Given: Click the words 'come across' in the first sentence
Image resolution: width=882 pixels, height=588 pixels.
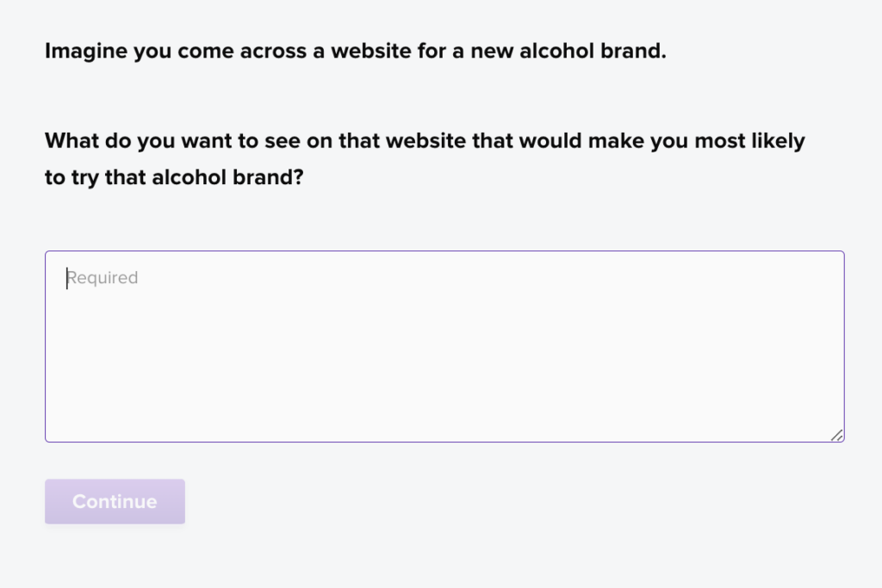Looking at the screenshot, I should click(x=242, y=51).
